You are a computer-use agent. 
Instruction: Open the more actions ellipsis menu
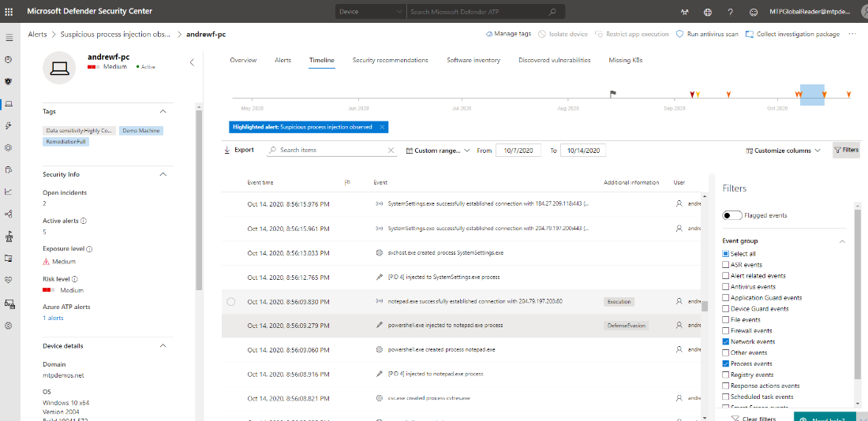coord(852,34)
